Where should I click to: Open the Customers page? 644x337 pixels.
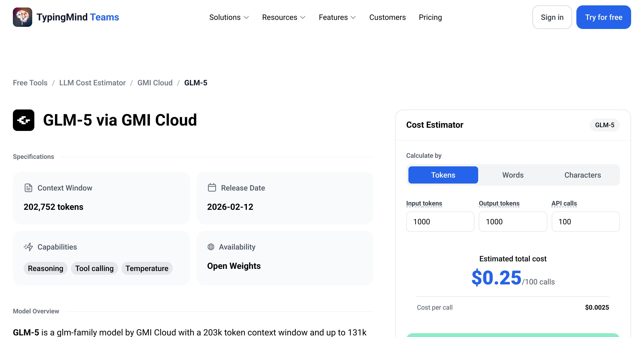pos(387,17)
